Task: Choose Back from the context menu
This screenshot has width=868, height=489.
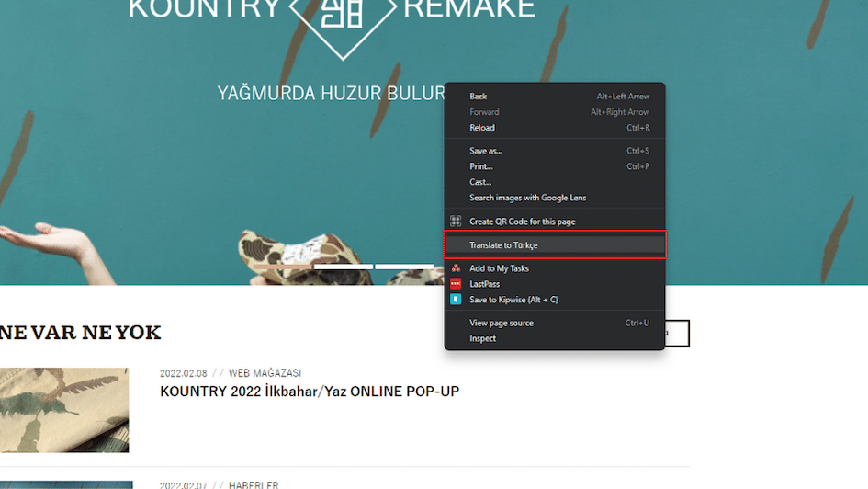Action: [x=555, y=97]
